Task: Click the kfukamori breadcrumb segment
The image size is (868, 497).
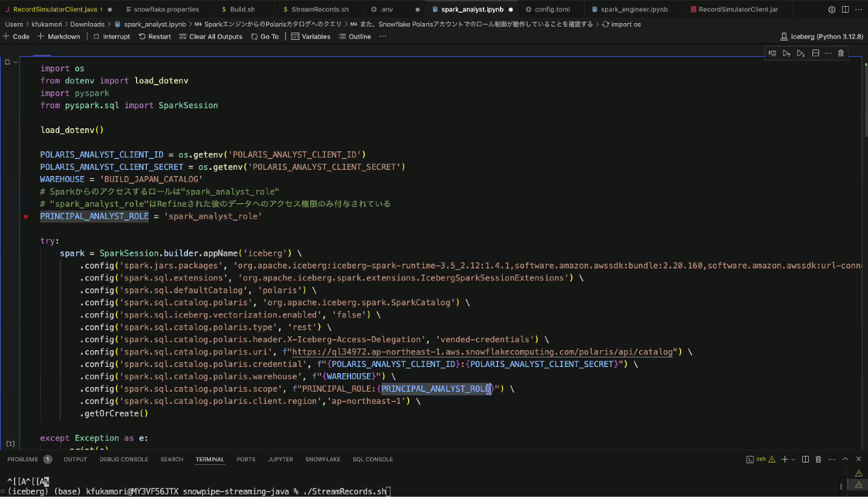Action: [47, 24]
